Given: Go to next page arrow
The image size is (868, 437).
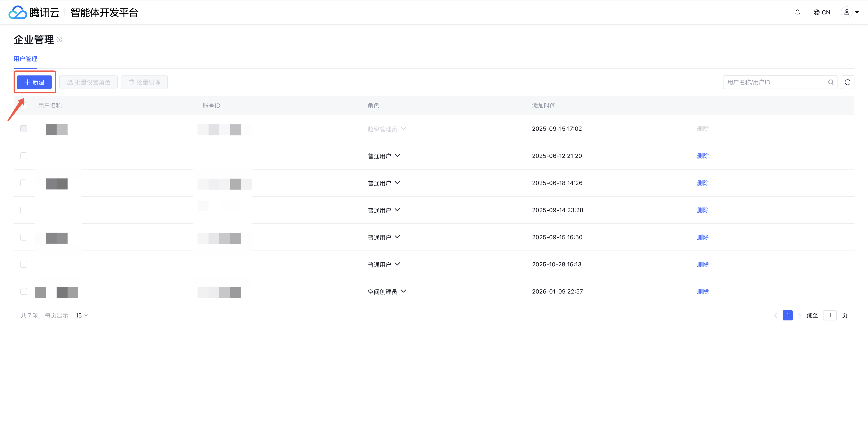Looking at the screenshot, I should click(x=799, y=315).
